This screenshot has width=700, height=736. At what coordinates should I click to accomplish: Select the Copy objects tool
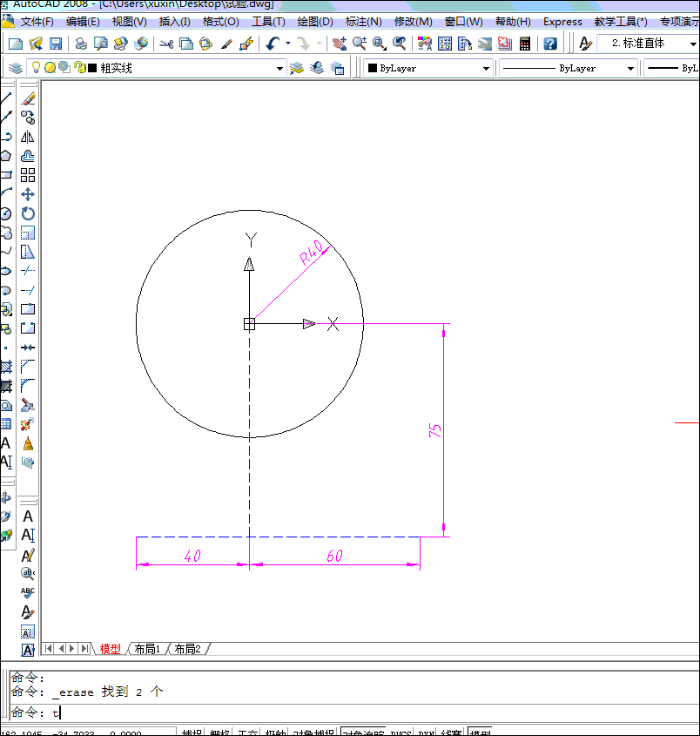[28, 118]
